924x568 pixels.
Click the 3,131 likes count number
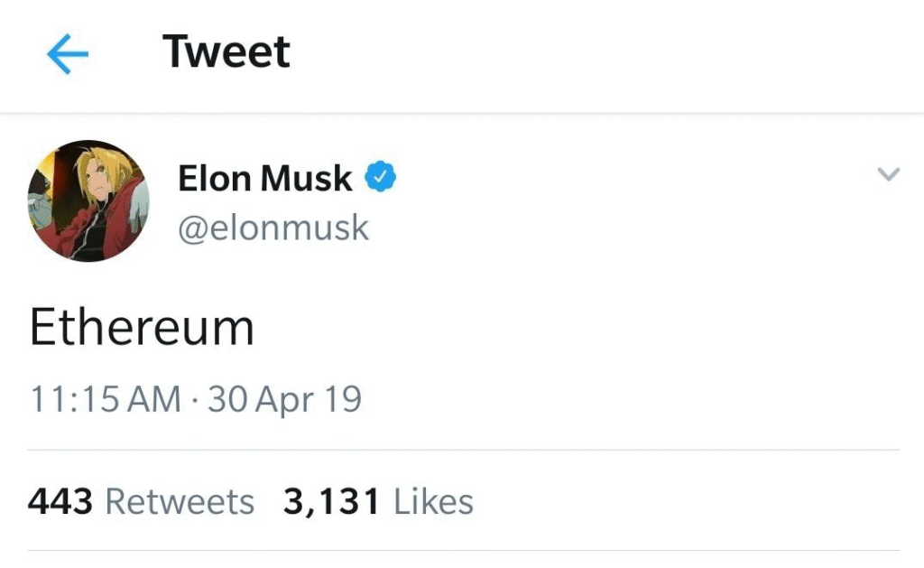[331, 500]
